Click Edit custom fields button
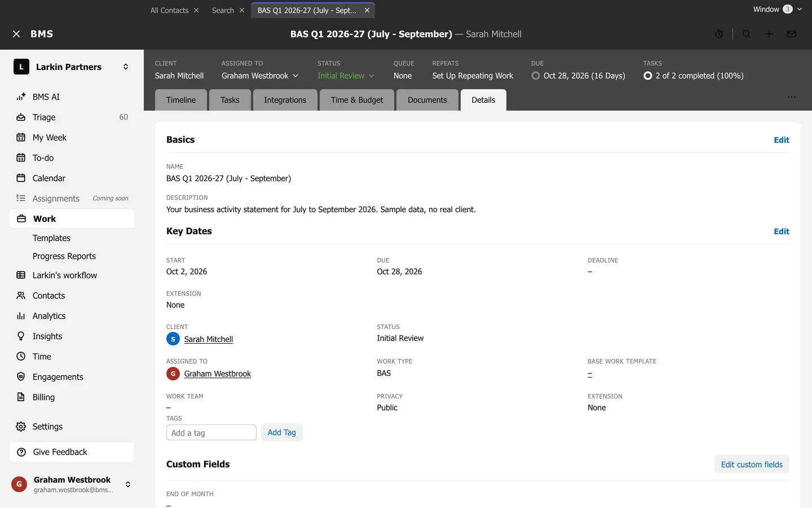This screenshot has height=508, width=812. 752,465
